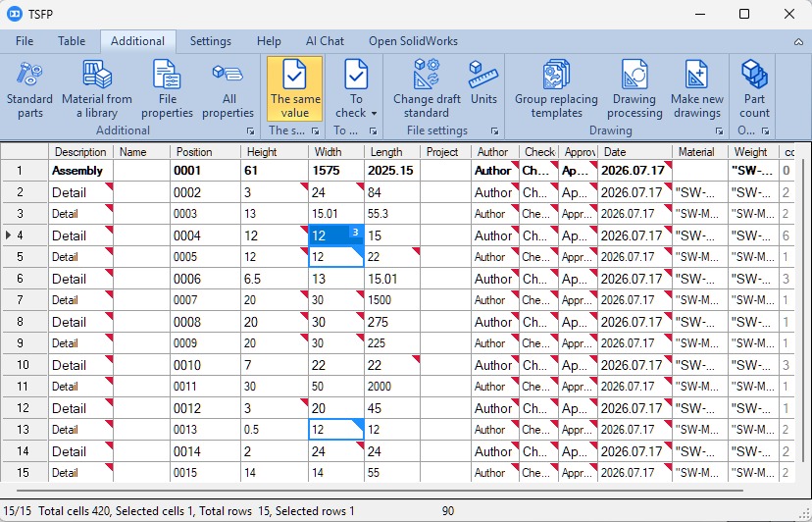Open Part count group dialog launcher
The height and width of the screenshot is (522, 812).
tap(765, 131)
